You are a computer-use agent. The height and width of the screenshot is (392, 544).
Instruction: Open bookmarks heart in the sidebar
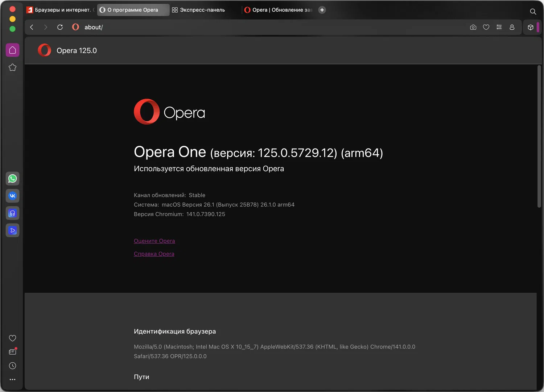(12, 338)
